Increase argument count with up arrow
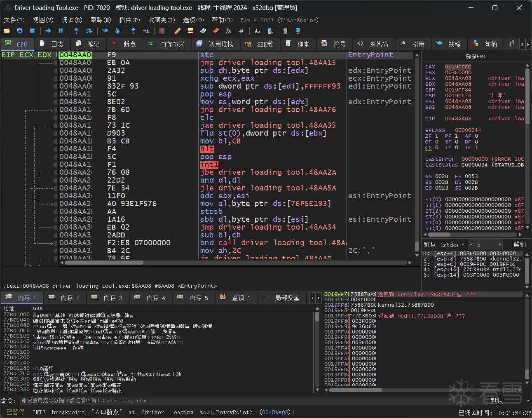The height and width of the screenshot is (418, 532). [x=499, y=244]
